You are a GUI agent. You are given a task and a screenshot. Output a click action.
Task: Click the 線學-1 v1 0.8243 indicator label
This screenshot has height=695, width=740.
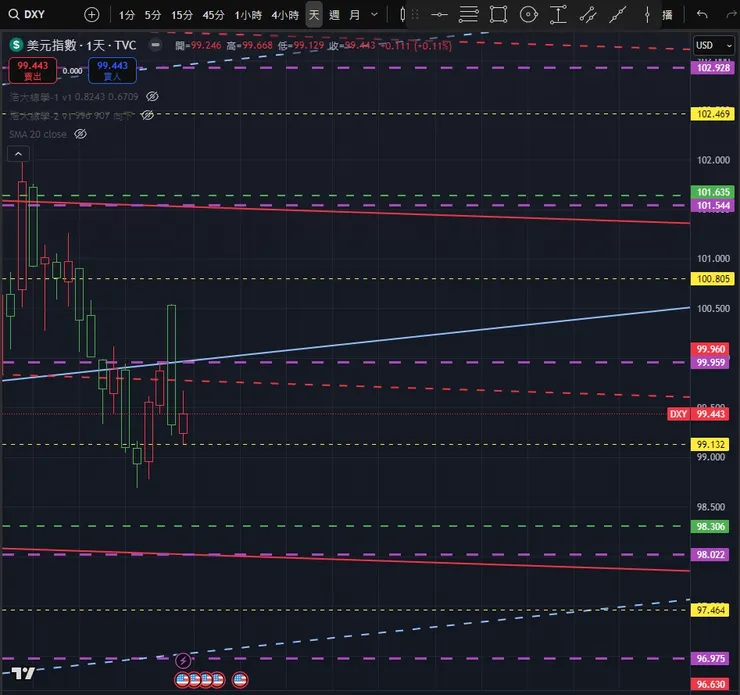pos(74,97)
